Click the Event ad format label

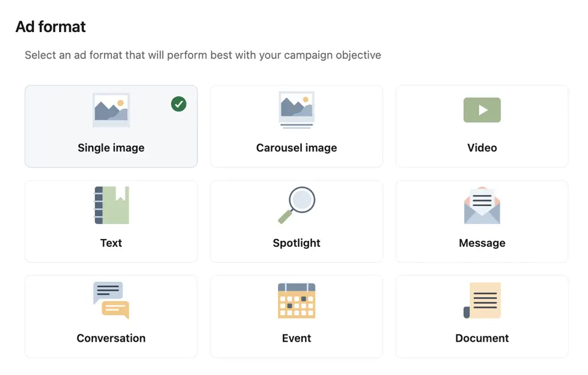[296, 337]
